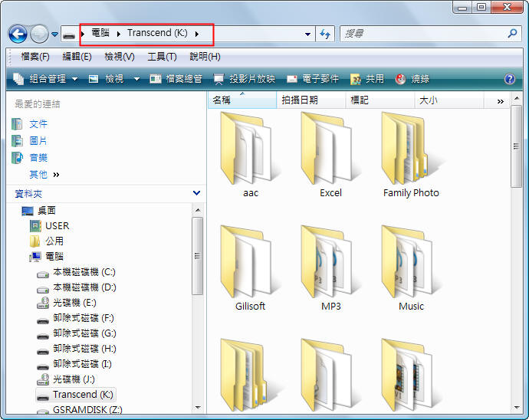Open the address bar history dropdown arrow
This screenshot has width=529, height=420.
coord(307,34)
